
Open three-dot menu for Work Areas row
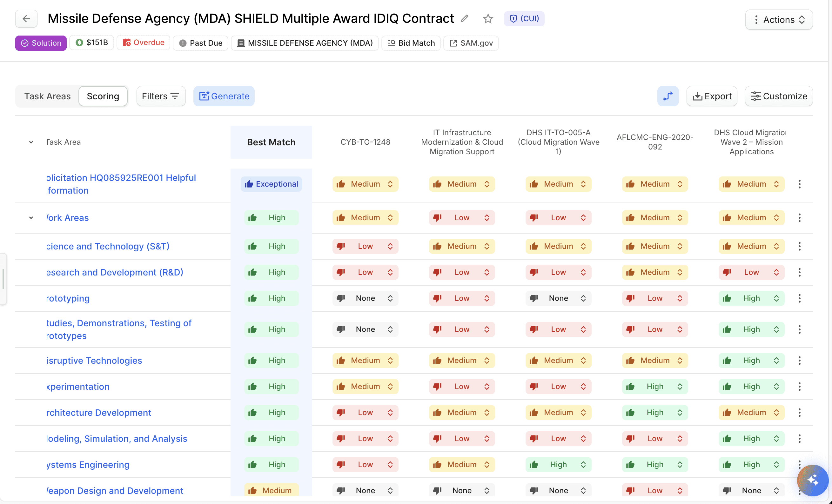pyautogui.click(x=799, y=218)
